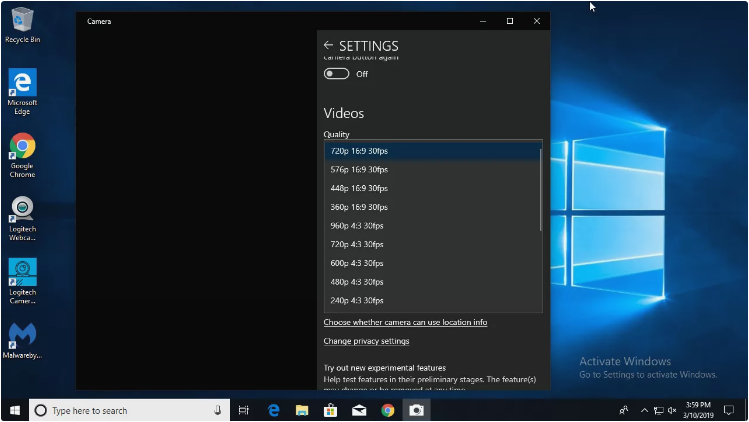
Task: Click the Videos section heading
Action: pos(343,113)
